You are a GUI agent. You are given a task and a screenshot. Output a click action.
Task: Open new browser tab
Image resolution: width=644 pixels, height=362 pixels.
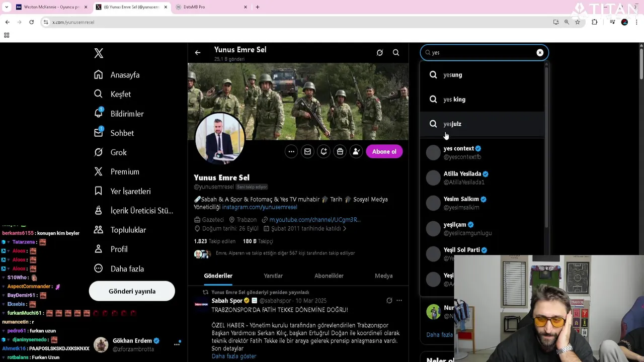point(258,7)
